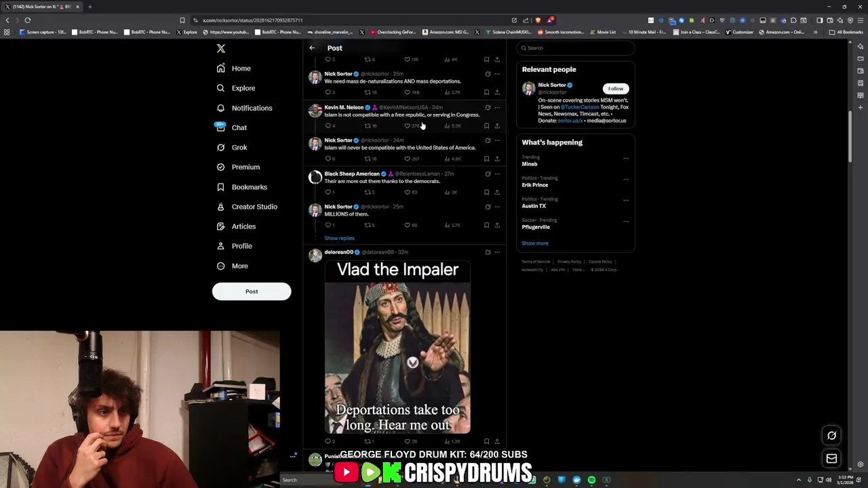Image resolution: width=868 pixels, height=488 pixels.
Task: Open floating Messages envelope button
Action: tap(831, 459)
